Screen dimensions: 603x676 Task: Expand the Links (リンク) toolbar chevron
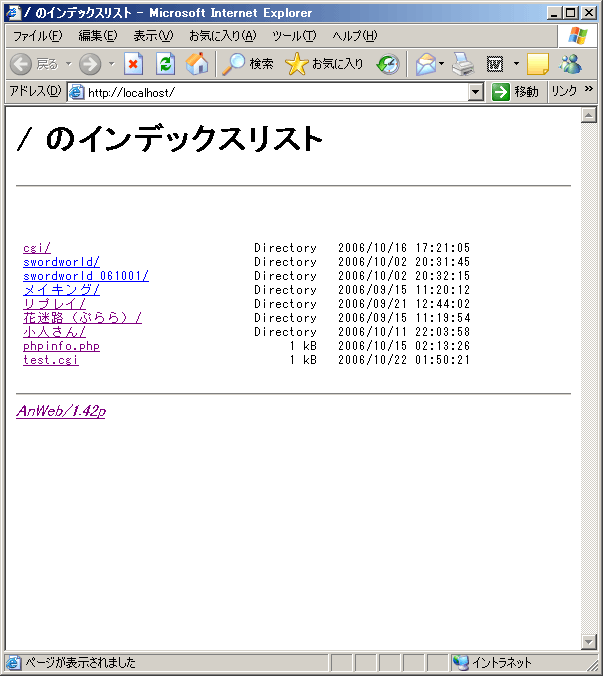point(589,91)
